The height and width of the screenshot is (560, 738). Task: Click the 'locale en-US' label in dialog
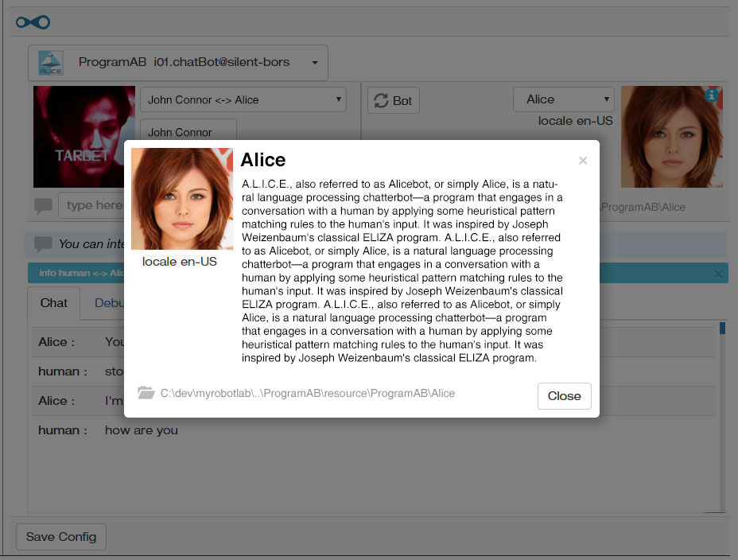179,262
